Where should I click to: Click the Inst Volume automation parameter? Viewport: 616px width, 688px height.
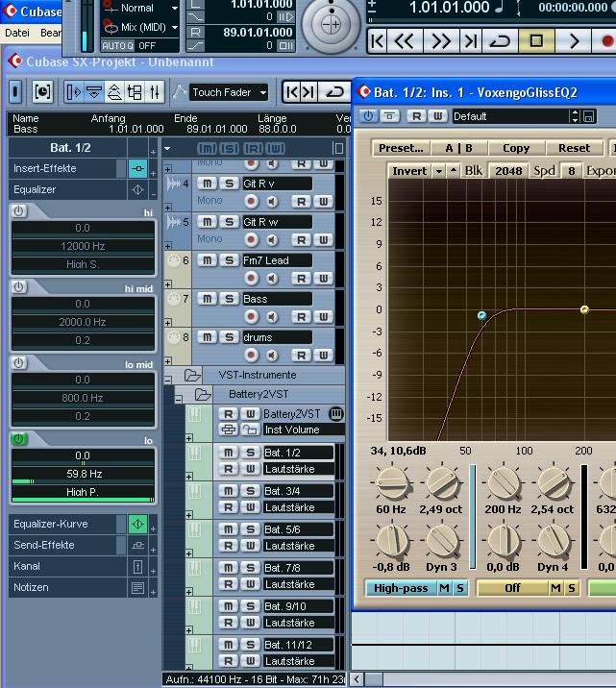pyautogui.click(x=304, y=430)
